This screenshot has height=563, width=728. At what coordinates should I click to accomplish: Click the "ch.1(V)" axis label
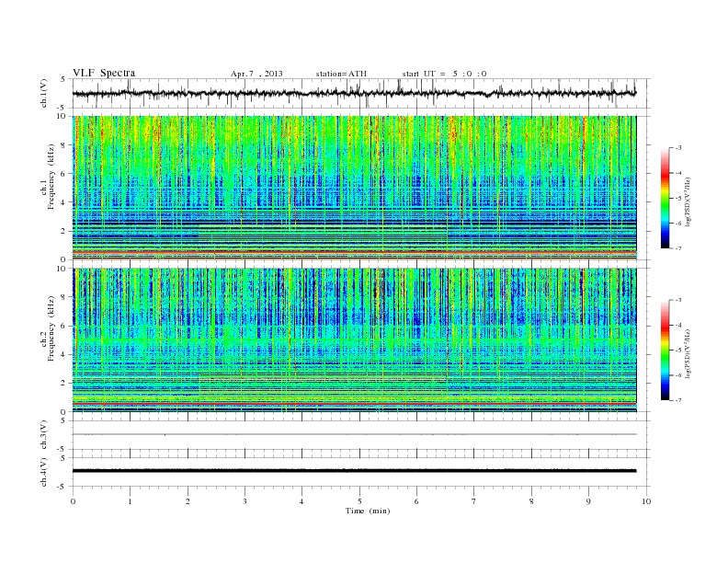click(x=44, y=93)
